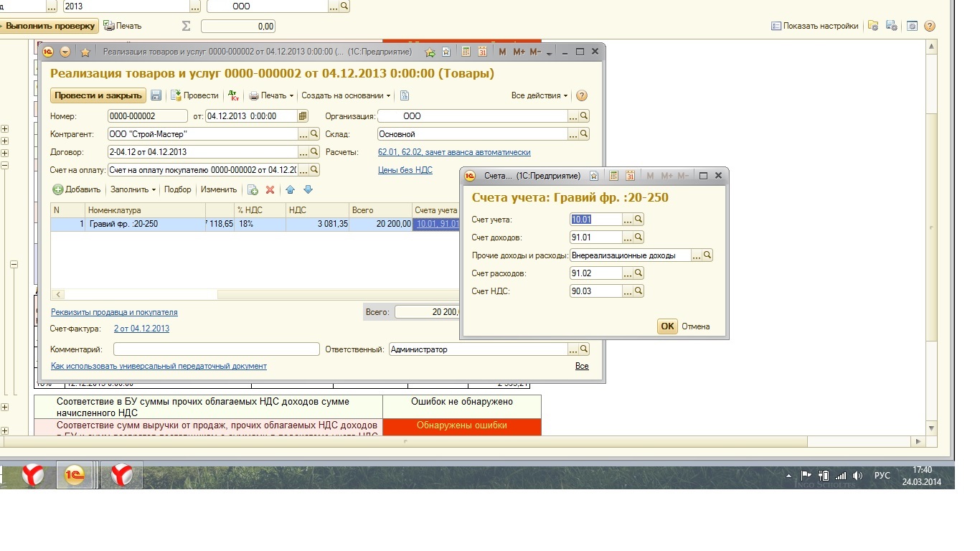Open the calendar in Счета dialog title bar
980x551 pixels.
click(630, 176)
